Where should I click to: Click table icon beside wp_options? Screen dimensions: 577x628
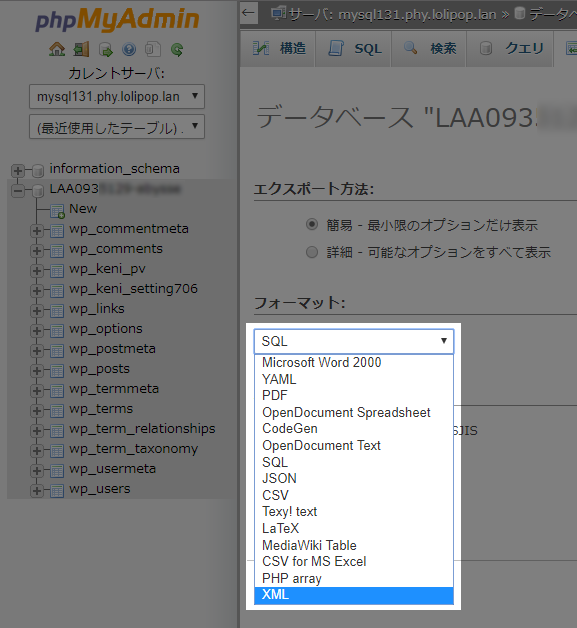pyautogui.click(x=57, y=331)
